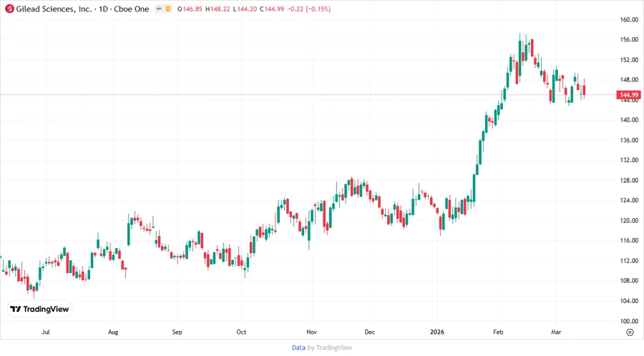Select the 'Gilead Sciences, Inc.' symbol title

54,9
